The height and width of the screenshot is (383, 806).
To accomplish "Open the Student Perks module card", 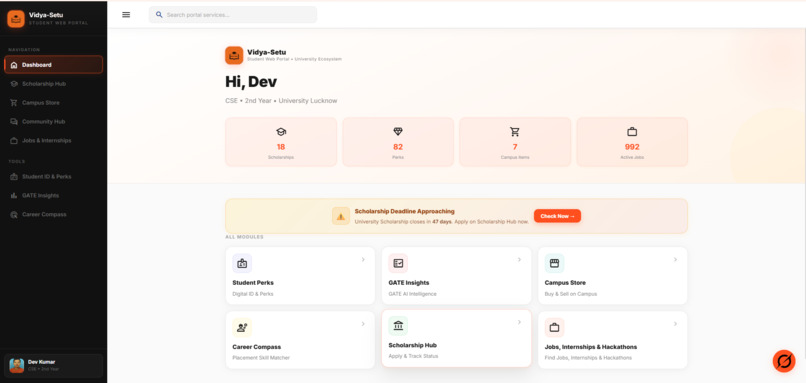I will coord(300,276).
